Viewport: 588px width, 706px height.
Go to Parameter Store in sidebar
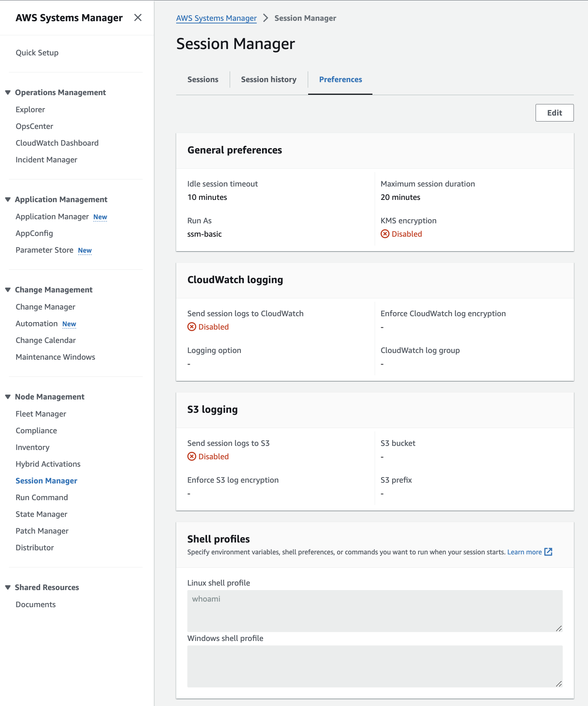point(45,250)
